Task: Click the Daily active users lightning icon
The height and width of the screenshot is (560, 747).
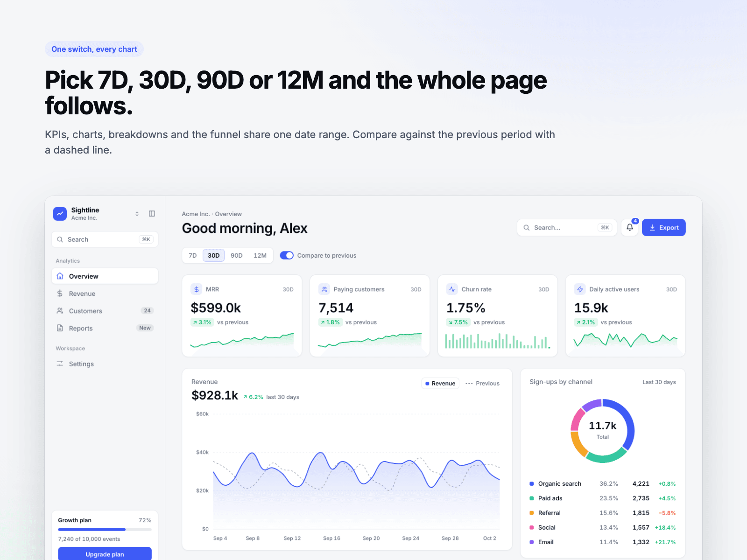Action: [580, 289]
